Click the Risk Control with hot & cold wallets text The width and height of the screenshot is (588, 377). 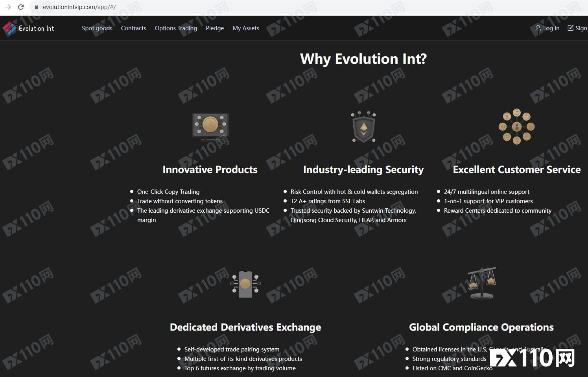click(354, 192)
